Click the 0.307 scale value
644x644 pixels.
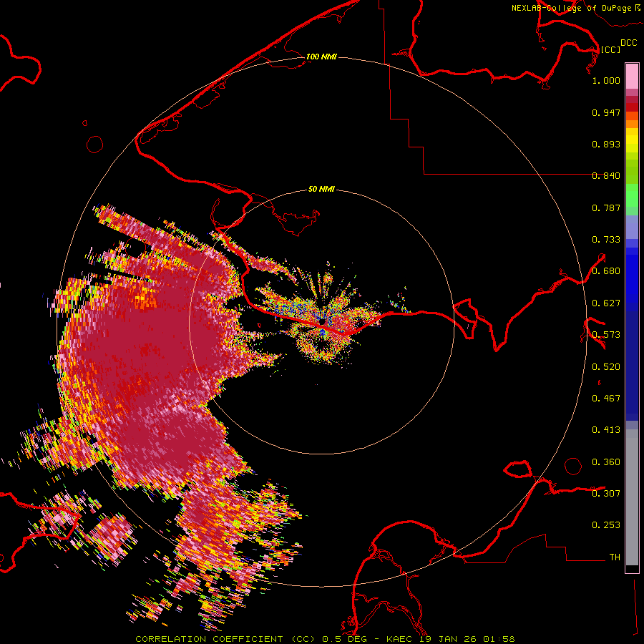coord(606,494)
